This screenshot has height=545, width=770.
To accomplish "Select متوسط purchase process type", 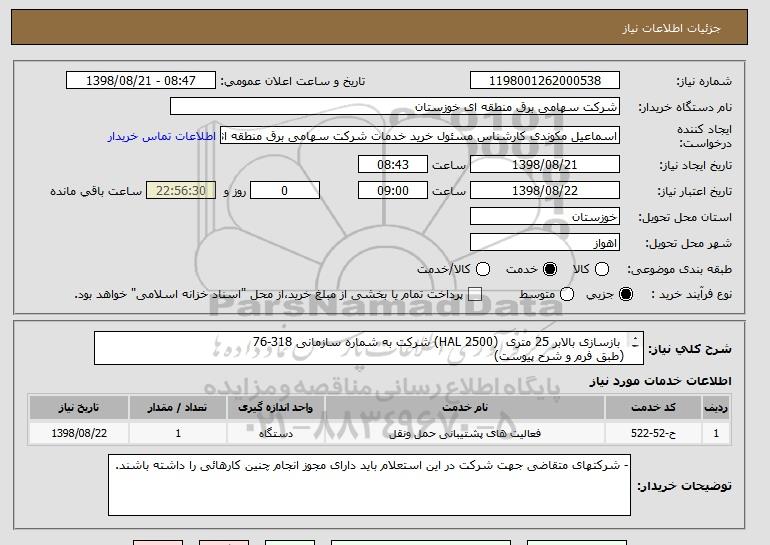I will pos(567,294).
